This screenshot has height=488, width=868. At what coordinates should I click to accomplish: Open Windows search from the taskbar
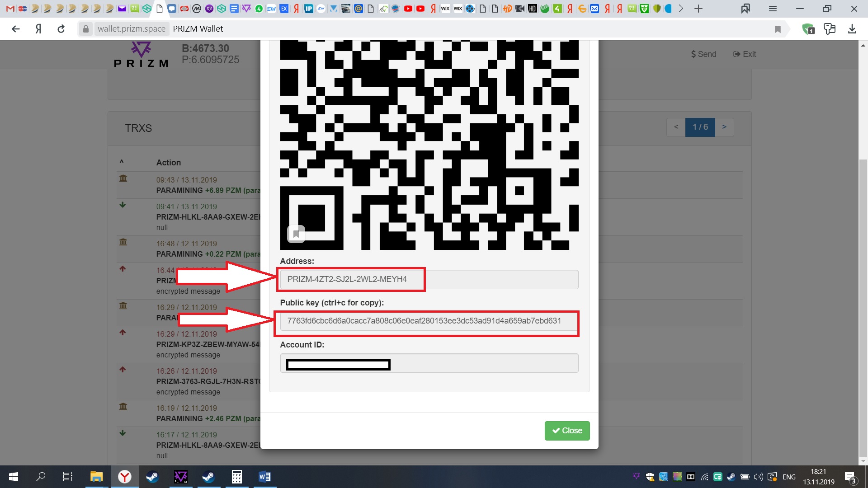pyautogui.click(x=41, y=477)
